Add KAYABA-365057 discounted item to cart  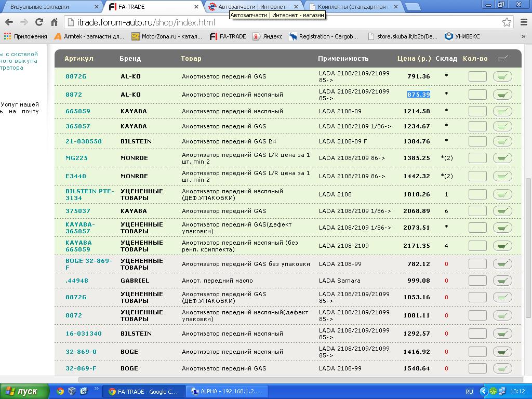[x=502, y=228]
